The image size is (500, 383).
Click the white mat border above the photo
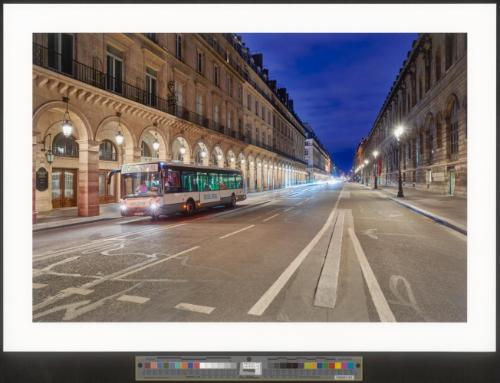tap(250, 19)
